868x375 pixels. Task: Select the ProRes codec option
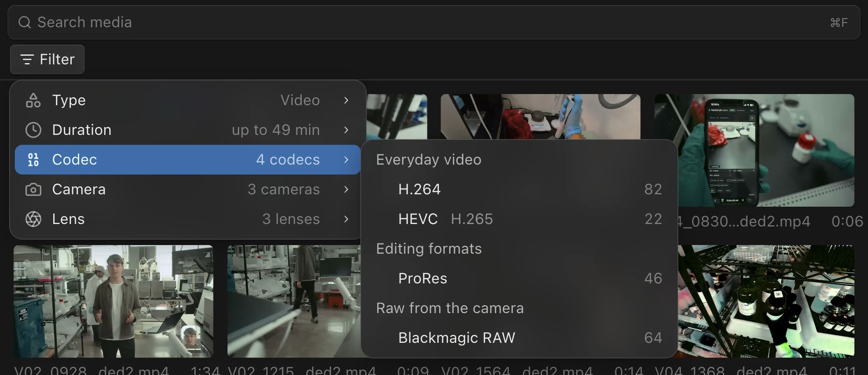(x=519, y=278)
